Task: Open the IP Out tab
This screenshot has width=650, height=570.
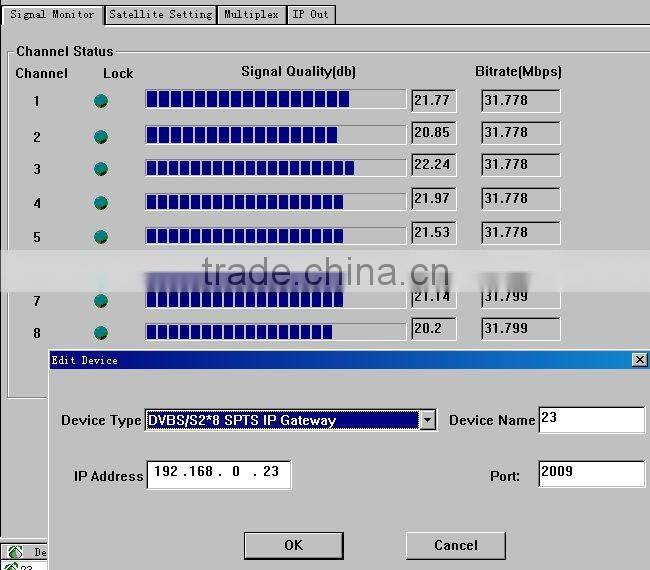Action: click(x=311, y=15)
